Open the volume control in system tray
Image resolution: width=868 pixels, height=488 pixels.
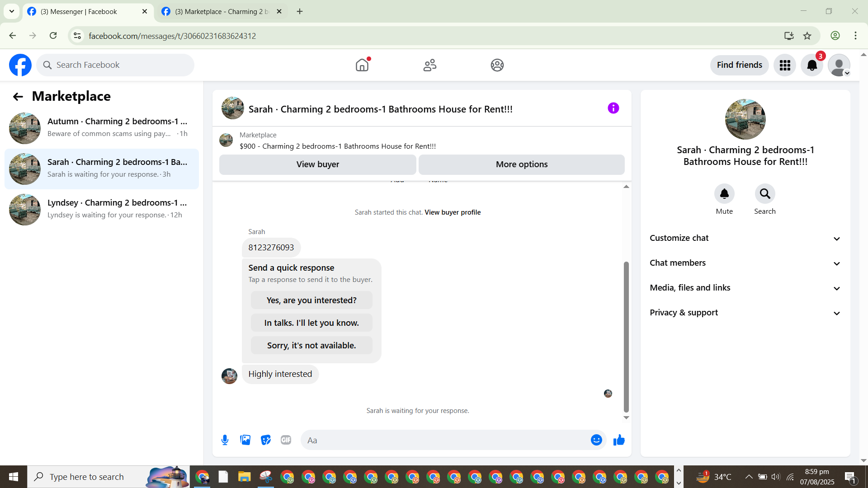pos(776,477)
